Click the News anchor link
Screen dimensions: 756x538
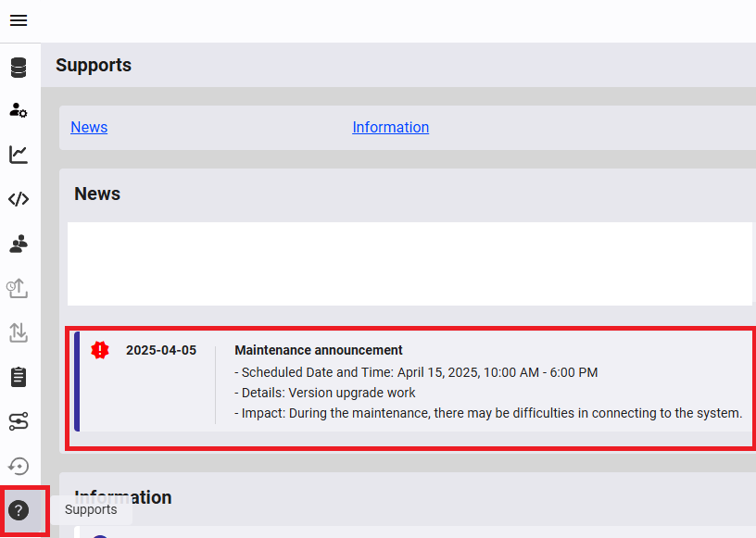[89, 127]
